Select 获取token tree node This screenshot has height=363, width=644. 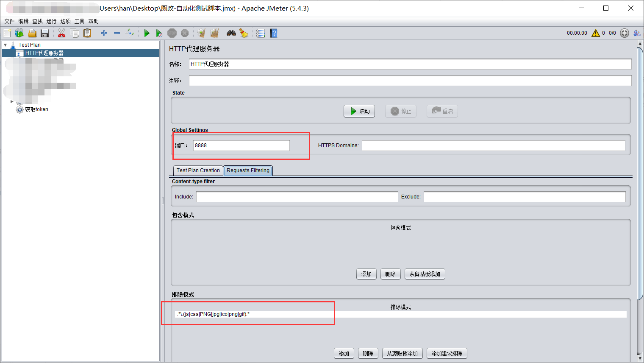point(36,109)
